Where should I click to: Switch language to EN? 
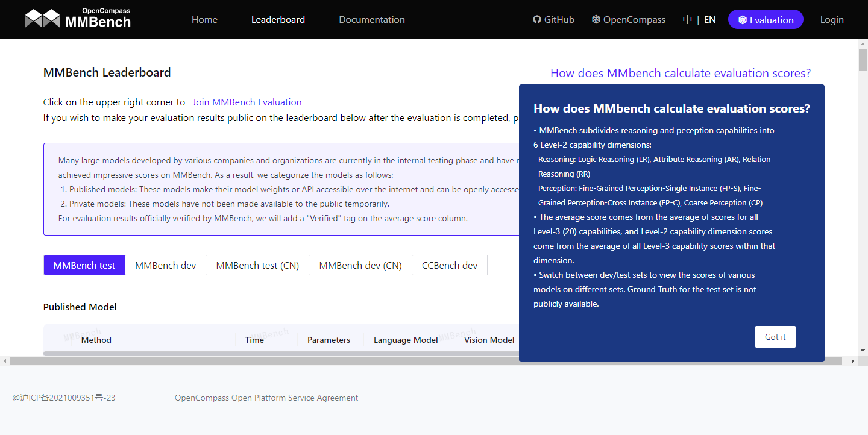click(x=710, y=19)
